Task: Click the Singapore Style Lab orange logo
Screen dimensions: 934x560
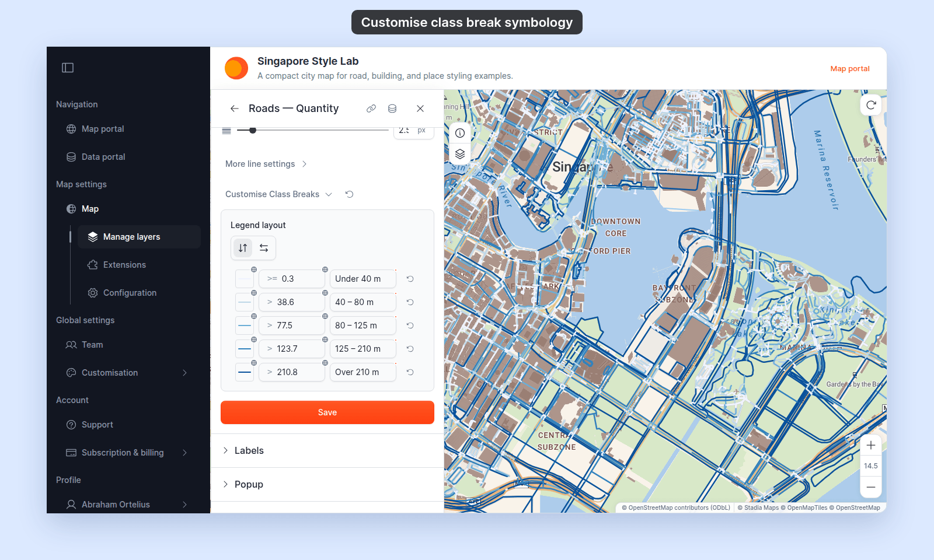Action: (236, 68)
